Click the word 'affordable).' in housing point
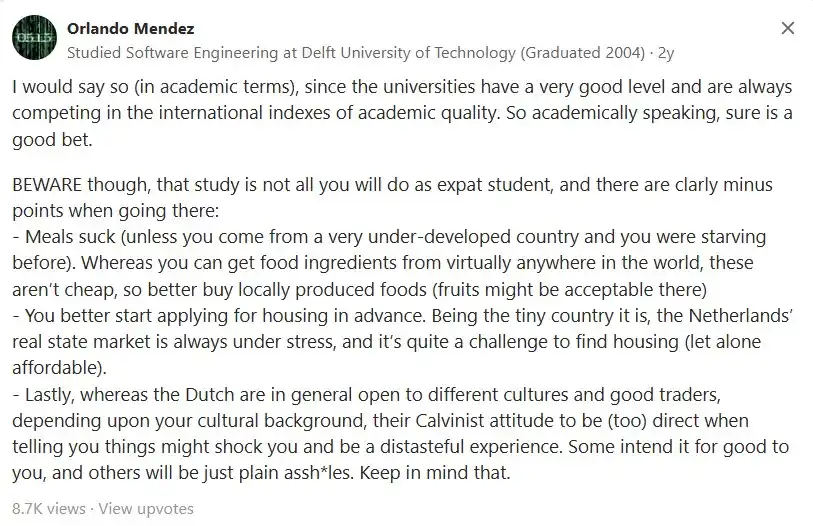 pos(59,368)
